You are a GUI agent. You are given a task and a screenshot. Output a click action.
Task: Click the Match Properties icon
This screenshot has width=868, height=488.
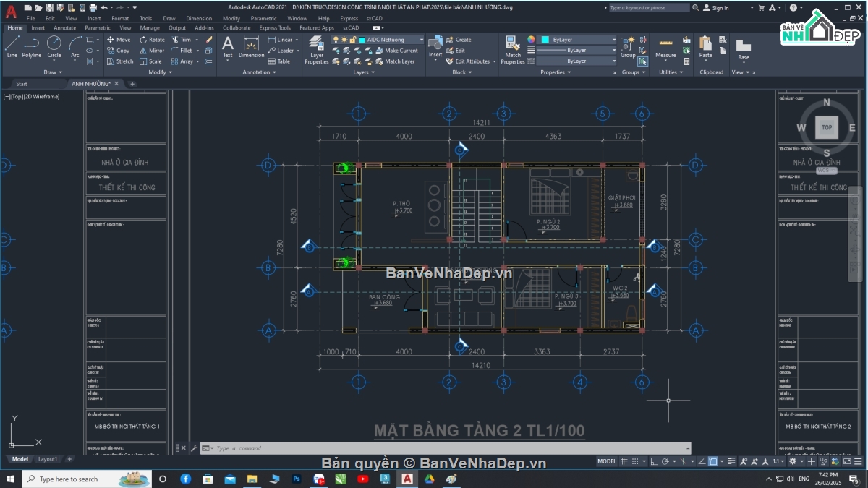(513, 48)
